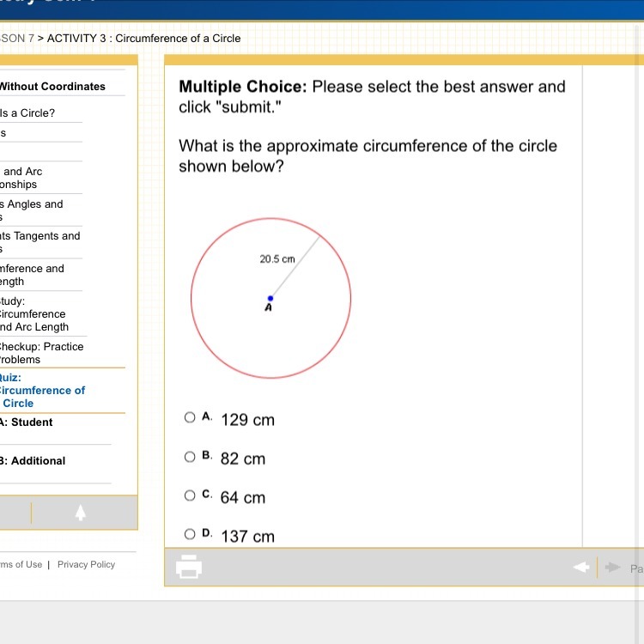Open 'A: Student' sidebar section
Image resolution: width=644 pixels, height=644 pixels.
pos(27,422)
